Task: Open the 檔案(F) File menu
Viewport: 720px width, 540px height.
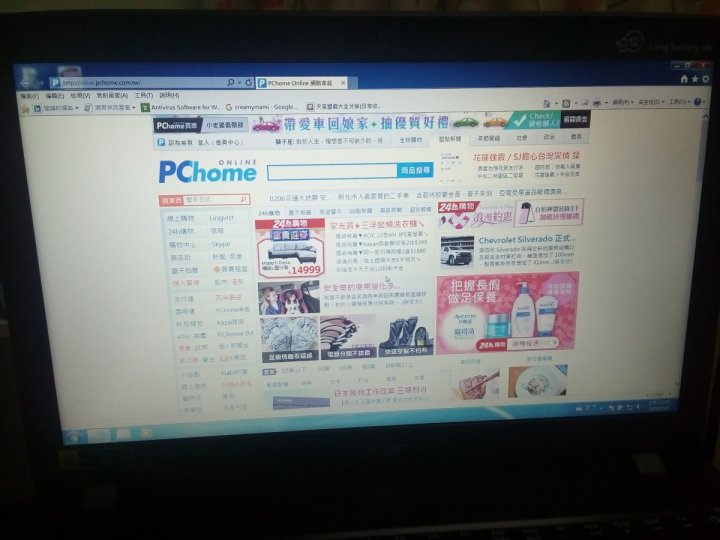Action: point(30,96)
